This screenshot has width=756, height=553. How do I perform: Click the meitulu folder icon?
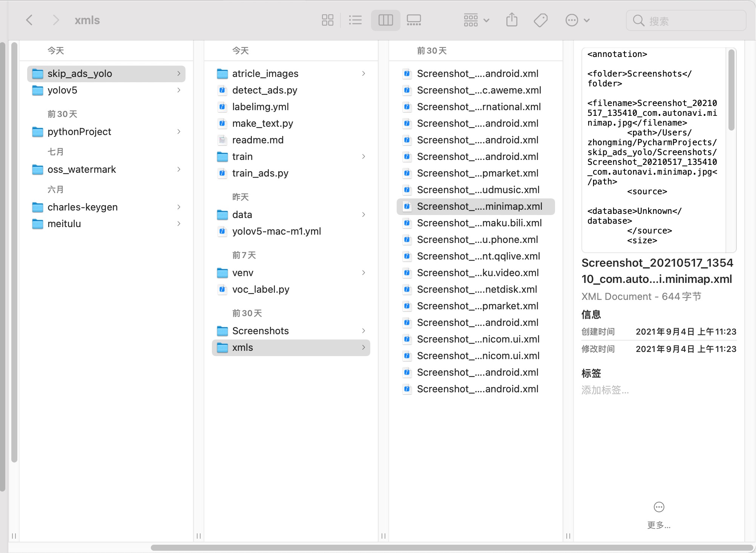[x=38, y=224]
